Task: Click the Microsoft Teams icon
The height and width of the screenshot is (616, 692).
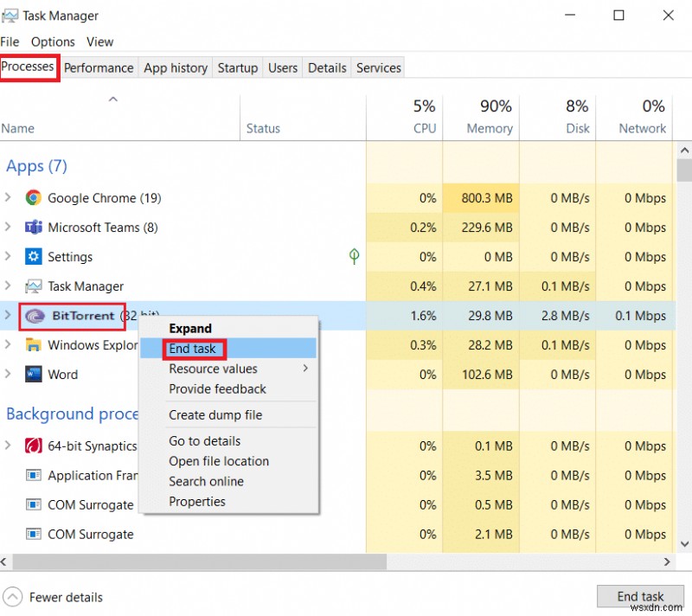Action: point(33,228)
